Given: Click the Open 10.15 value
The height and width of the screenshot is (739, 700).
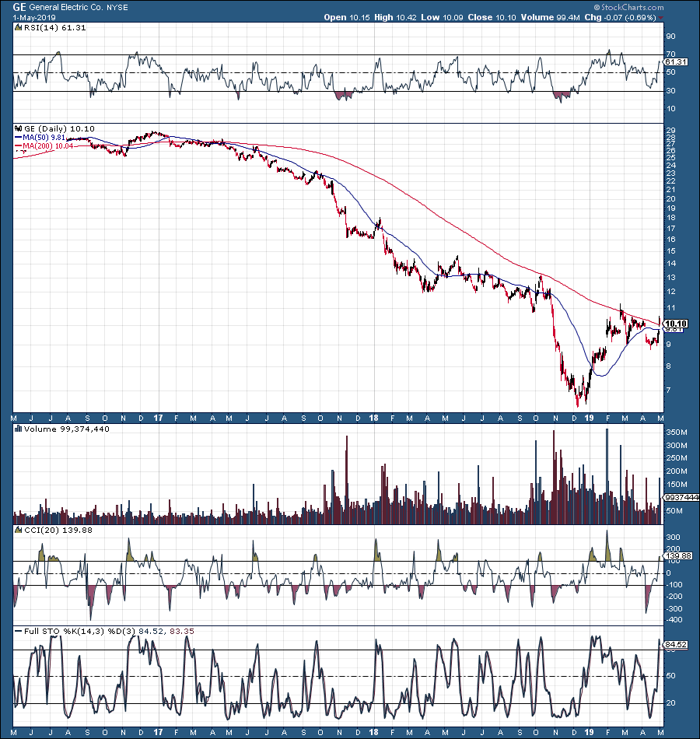Looking at the screenshot, I should coord(346,17).
